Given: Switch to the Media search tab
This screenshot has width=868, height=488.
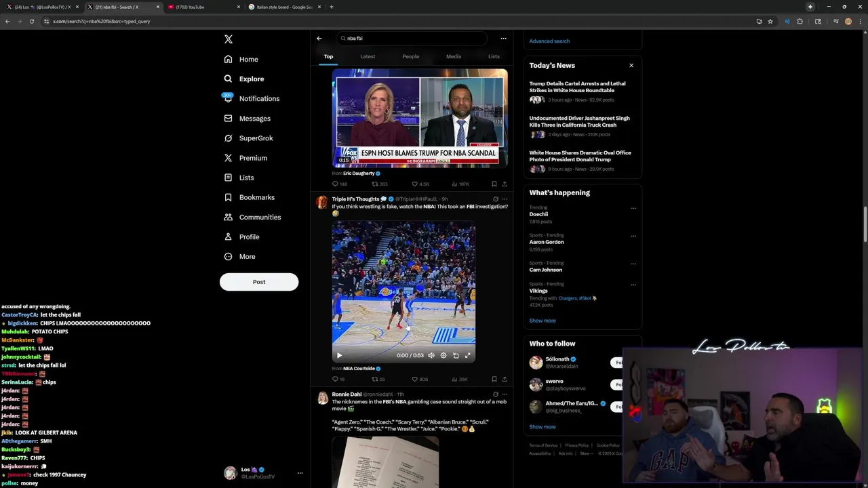Looking at the screenshot, I should [454, 56].
